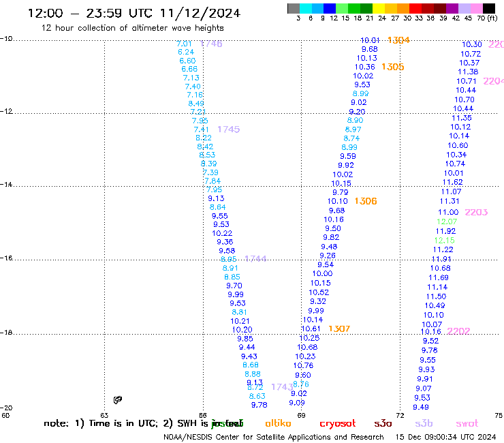Viewport: 504px width, 443px height.
Task: Click the wave height value 10.61
Action: (x=311, y=329)
